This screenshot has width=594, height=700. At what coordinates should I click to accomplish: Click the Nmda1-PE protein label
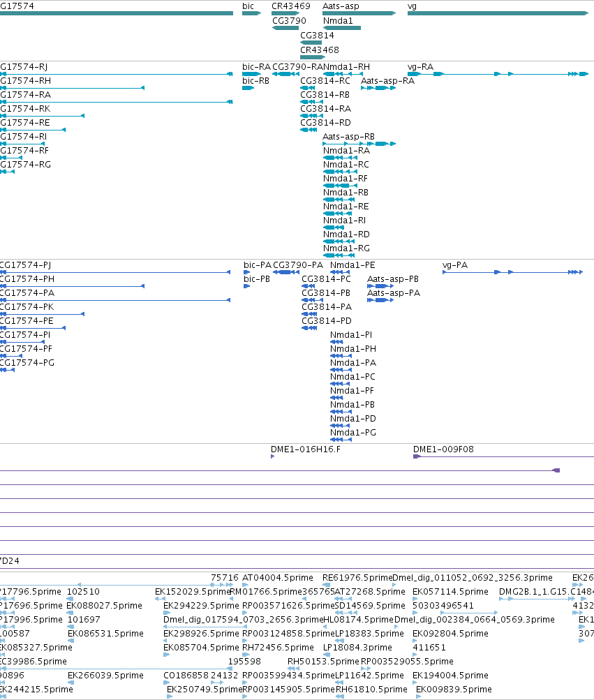click(352, 265)
